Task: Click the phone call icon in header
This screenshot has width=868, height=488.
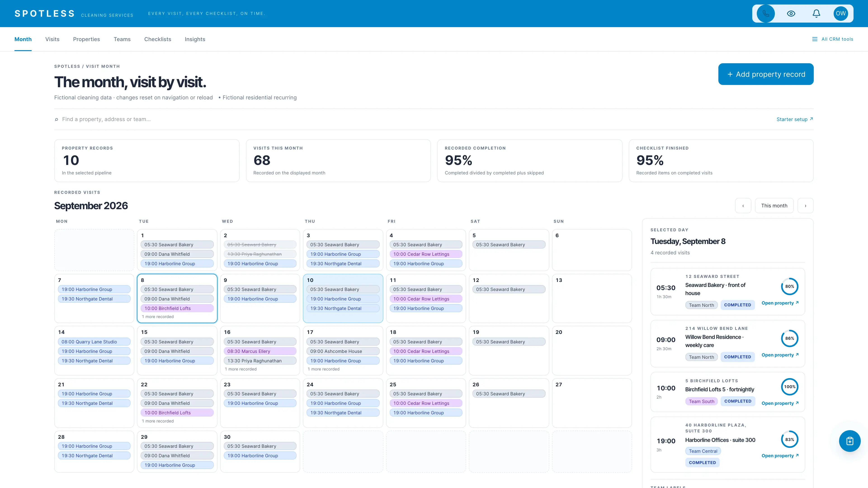Action: 766,14
